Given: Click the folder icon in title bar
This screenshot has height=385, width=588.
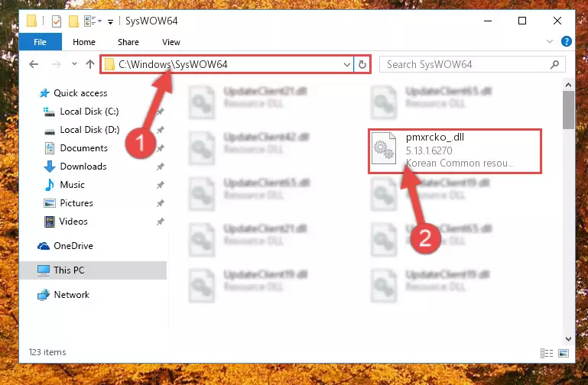Looking at the screenshot, I should (x=31, y=21).
